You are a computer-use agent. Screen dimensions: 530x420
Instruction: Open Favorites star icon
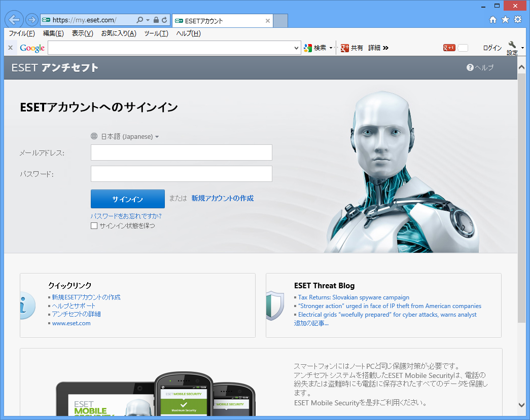pos(505,20)
